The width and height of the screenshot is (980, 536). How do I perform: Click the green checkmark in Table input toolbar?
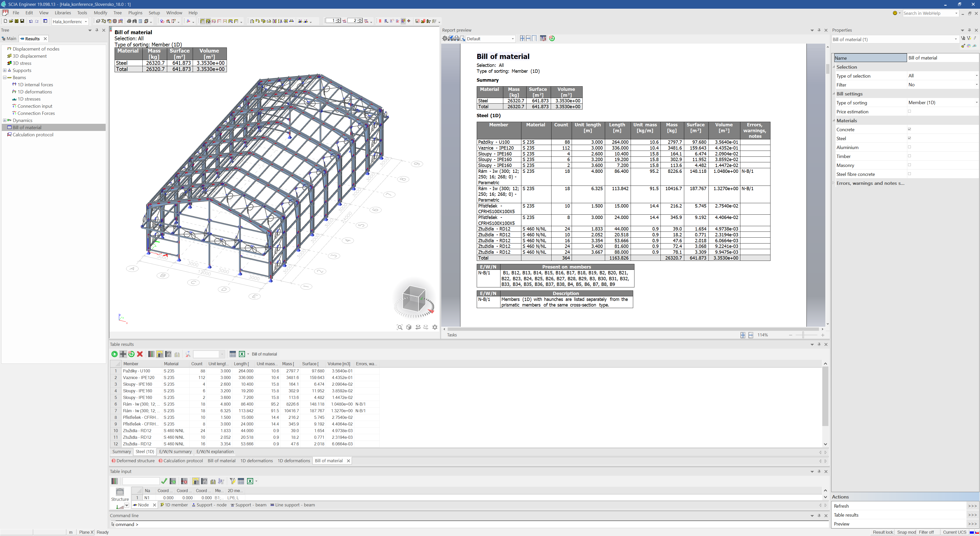point(164,481)
